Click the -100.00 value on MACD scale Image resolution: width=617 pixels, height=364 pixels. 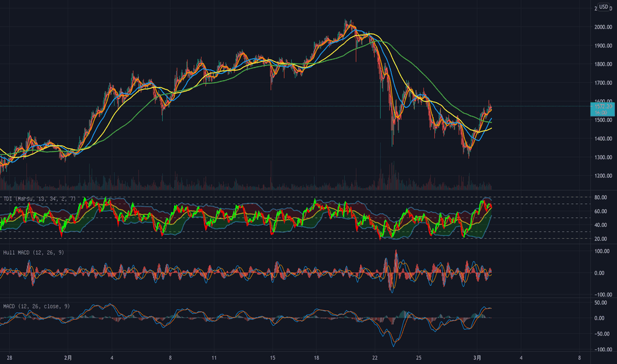click(602, 349)
